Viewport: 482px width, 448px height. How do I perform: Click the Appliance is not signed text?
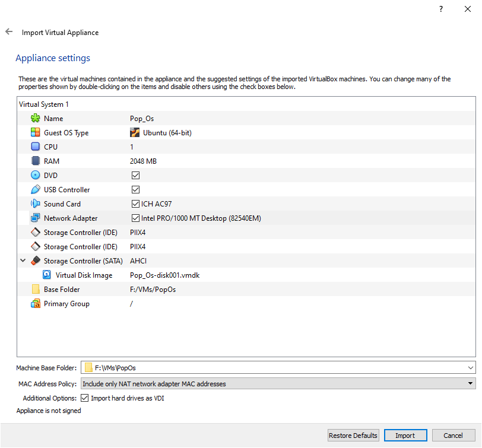point(49,411)
